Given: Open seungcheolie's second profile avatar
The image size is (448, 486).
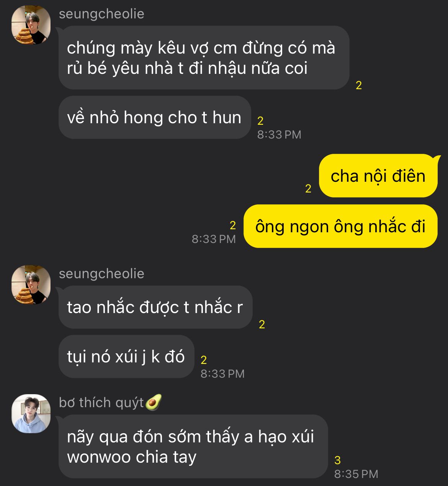Looking at the screenshot, I should pyautogui.click(x=31, y=285).
